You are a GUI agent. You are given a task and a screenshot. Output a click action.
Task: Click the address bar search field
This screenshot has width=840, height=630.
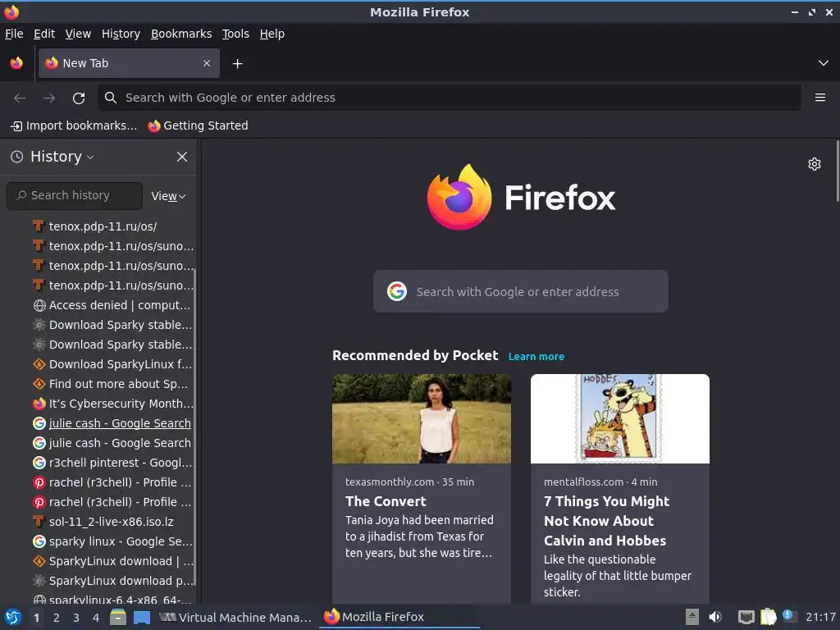[450, 98]
